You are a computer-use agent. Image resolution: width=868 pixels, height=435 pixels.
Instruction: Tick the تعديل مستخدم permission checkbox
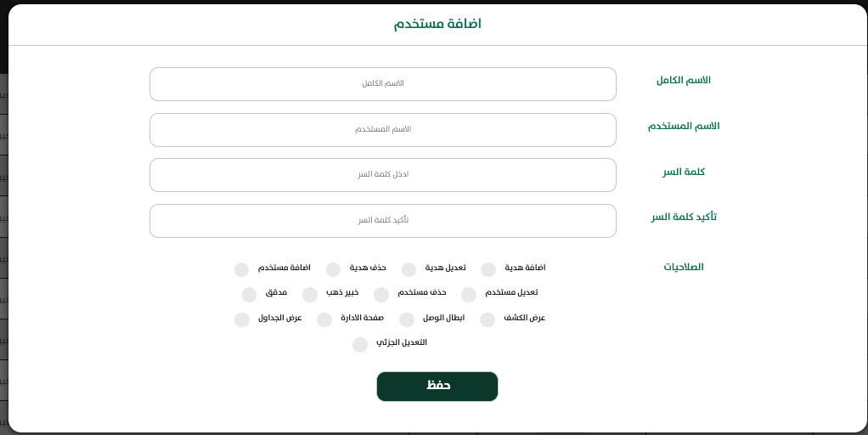(x=469, y=295)
